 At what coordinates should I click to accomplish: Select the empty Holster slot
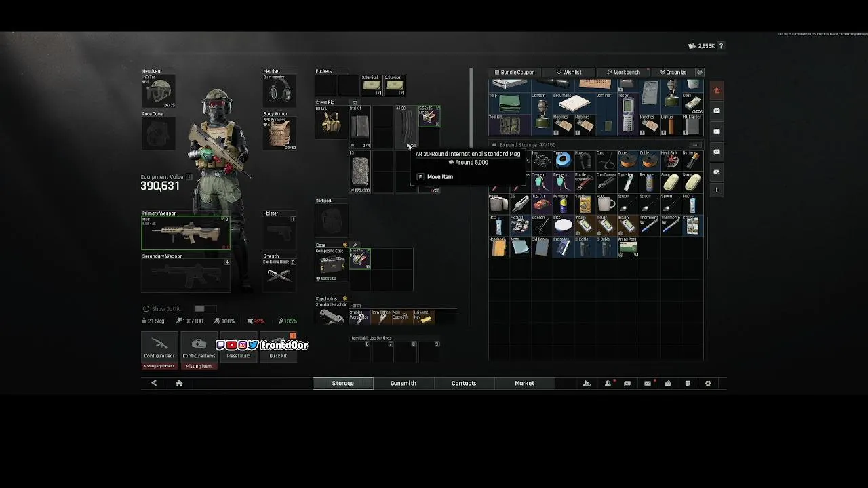point(279,233)
